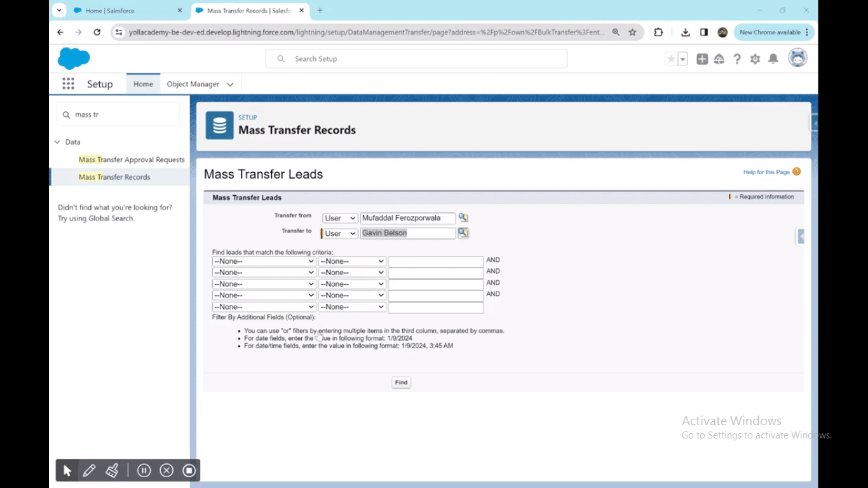The image size is (868, 488).
Task: Bookmark this page with star icon
Action: [x=632, y=32]
